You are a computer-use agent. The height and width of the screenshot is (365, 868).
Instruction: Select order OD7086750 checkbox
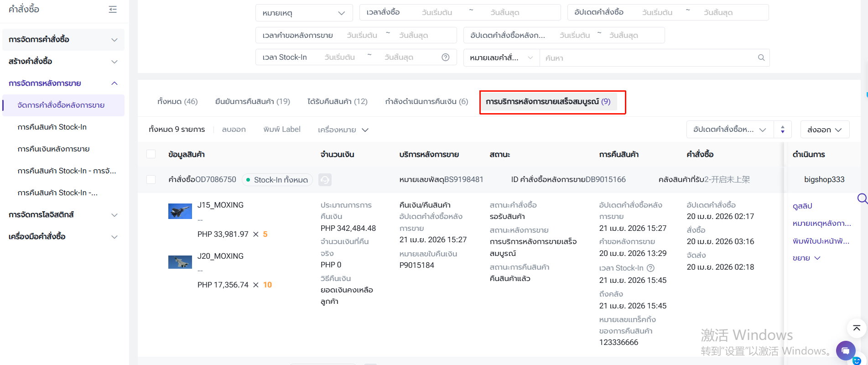coord(151,180)
